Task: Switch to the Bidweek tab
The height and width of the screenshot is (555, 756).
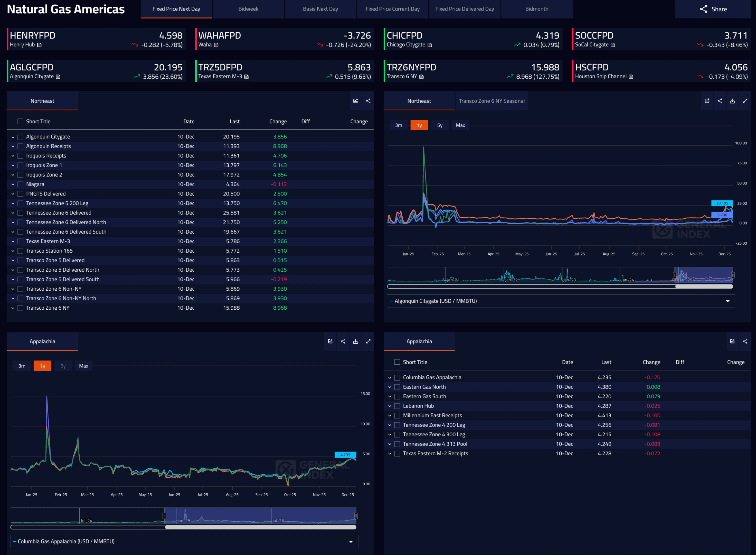Action: tap(248, 9)
